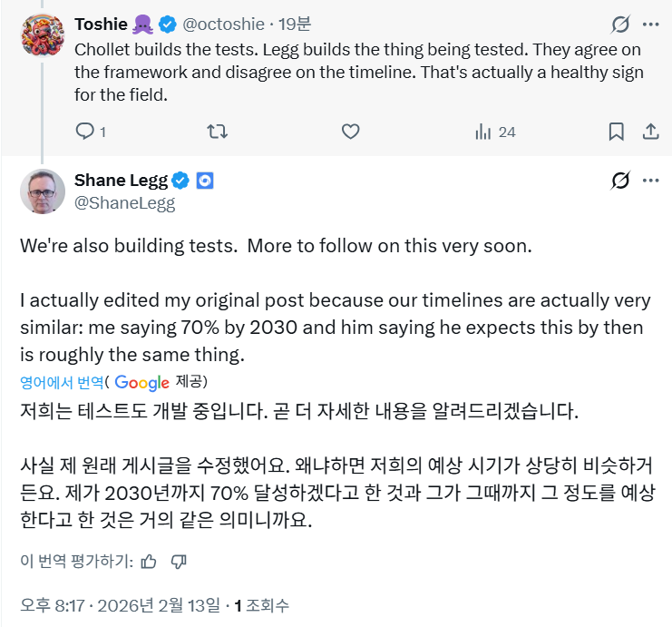Like Toshie's post with the heart
The width and height of the screenshot is (672, 627).
pyautogui.click(x=351, y=132)
